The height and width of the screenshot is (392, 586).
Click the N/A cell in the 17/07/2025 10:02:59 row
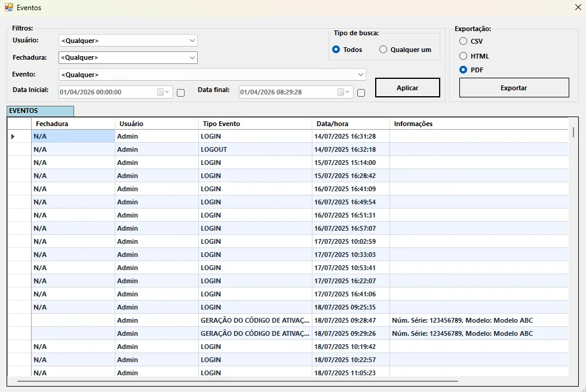73,241
